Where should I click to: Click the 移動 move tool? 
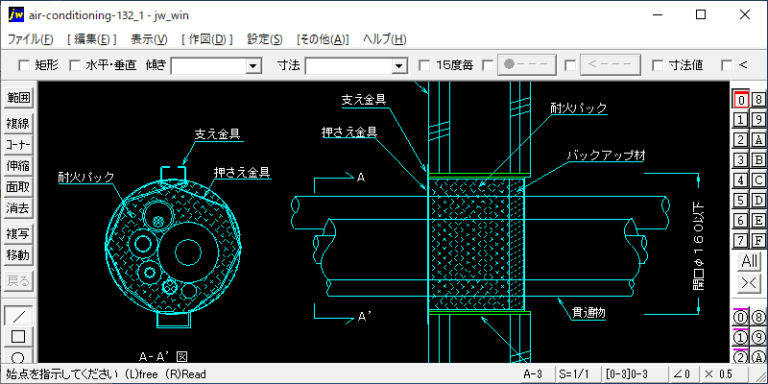[x=18, y=255]
